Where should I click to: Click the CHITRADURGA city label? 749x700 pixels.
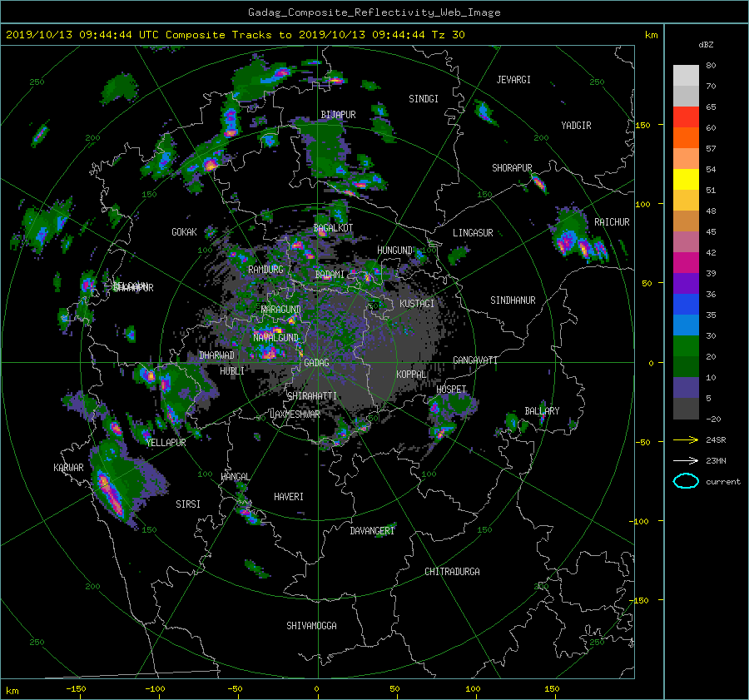pyautogui.click(x=452, y=572)
